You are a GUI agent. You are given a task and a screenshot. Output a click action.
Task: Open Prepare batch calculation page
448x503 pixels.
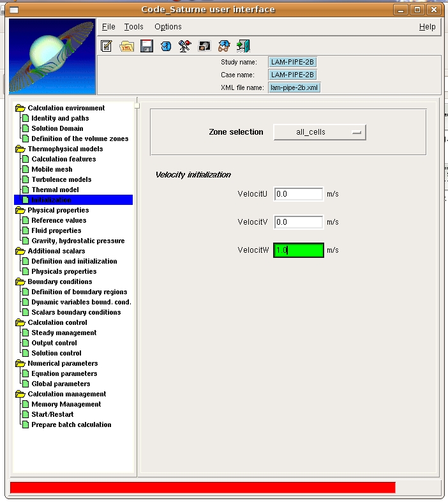pyautogui.click(x=71, y=424)
